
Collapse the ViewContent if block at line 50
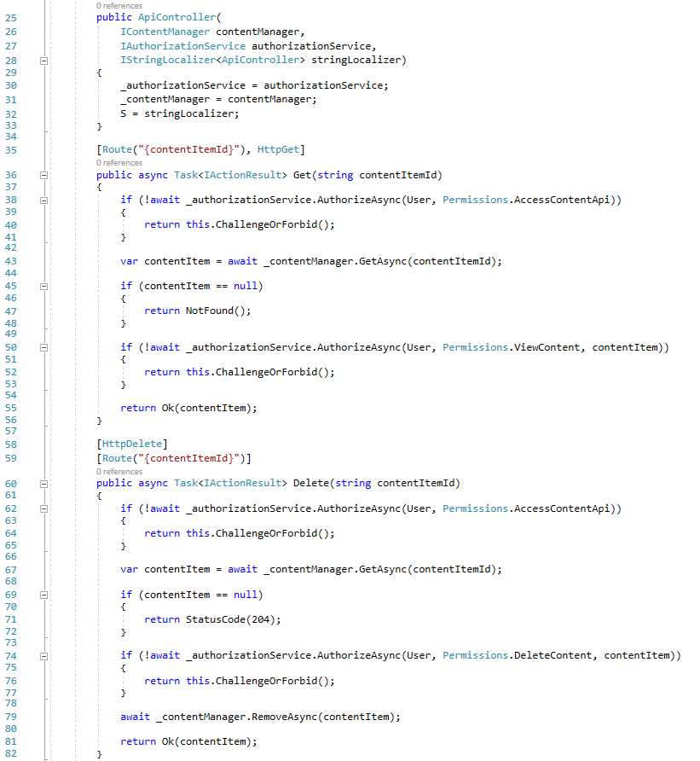pos(43,347)
